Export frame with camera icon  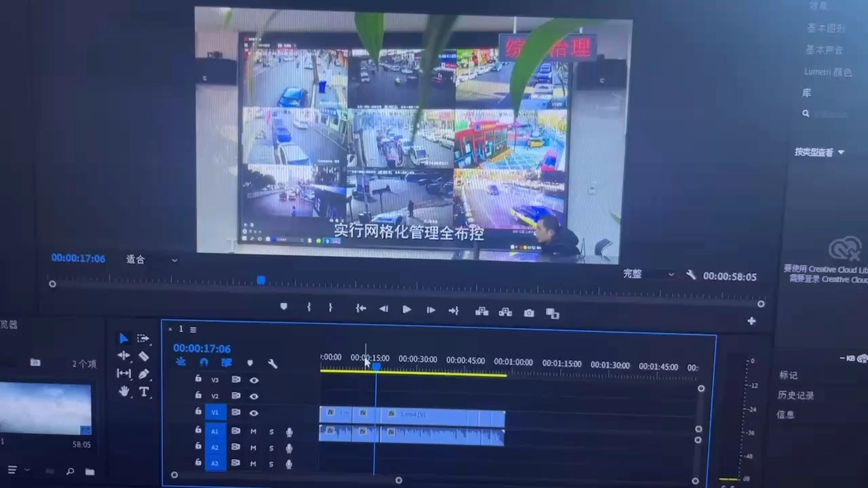point(529,313)
